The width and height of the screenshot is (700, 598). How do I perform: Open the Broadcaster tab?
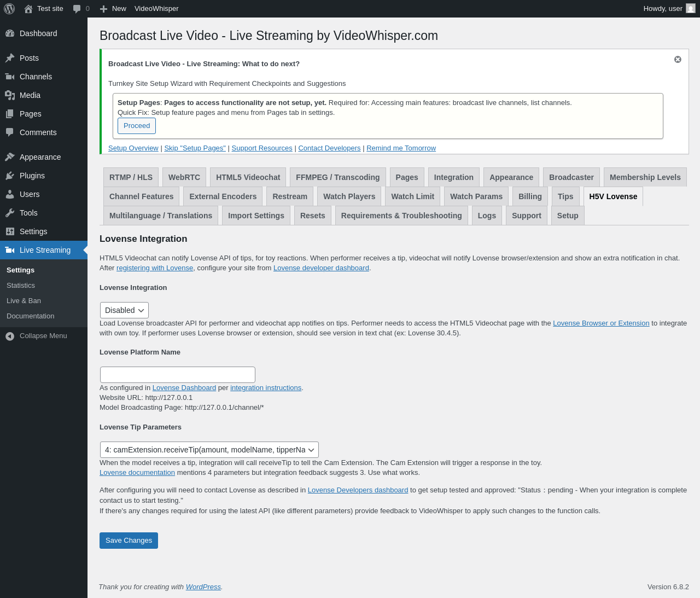(x=571, y=177)
